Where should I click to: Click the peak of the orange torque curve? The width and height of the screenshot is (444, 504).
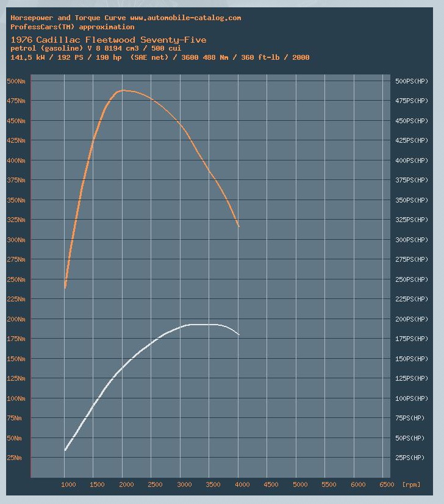coord(123,90)
